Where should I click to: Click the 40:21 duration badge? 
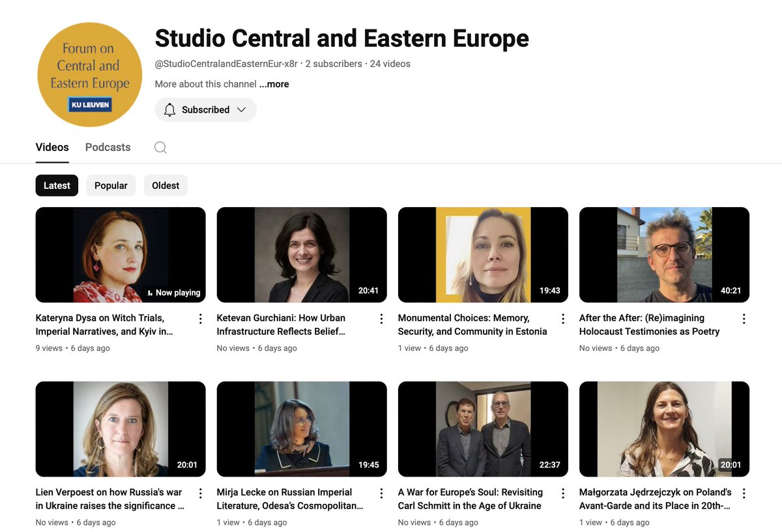point(731,290)
